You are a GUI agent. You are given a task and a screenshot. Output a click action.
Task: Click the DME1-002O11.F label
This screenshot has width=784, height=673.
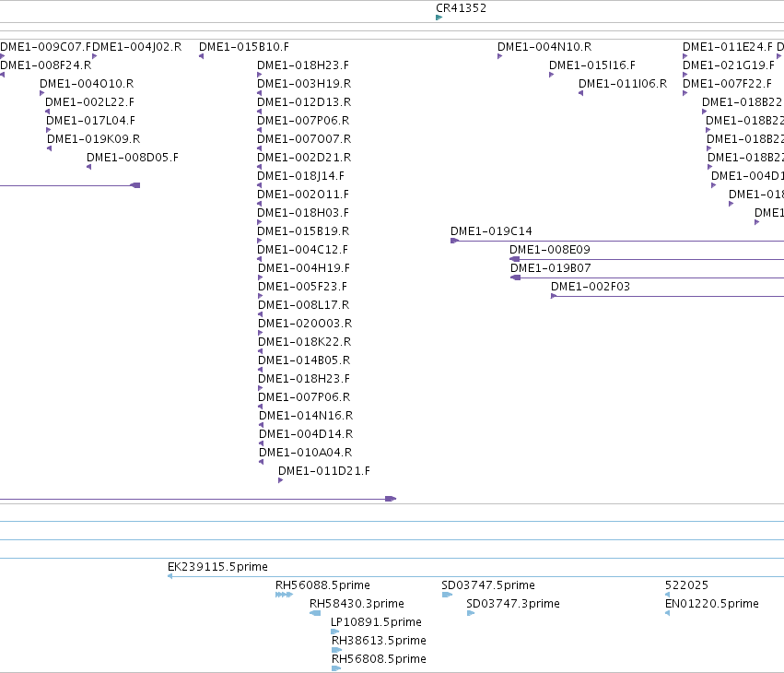click(x=303, y=195)
